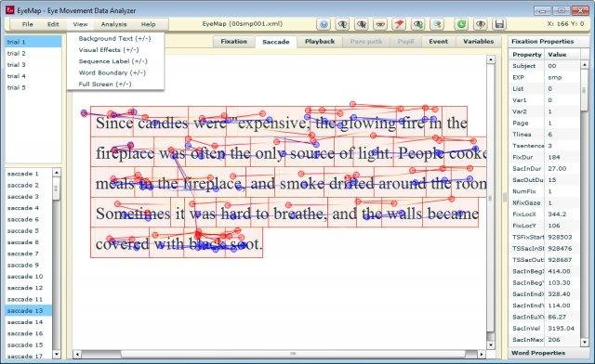595x364 pixels.
Task: Switch to the Fixation tab
Action: [233, 42]
